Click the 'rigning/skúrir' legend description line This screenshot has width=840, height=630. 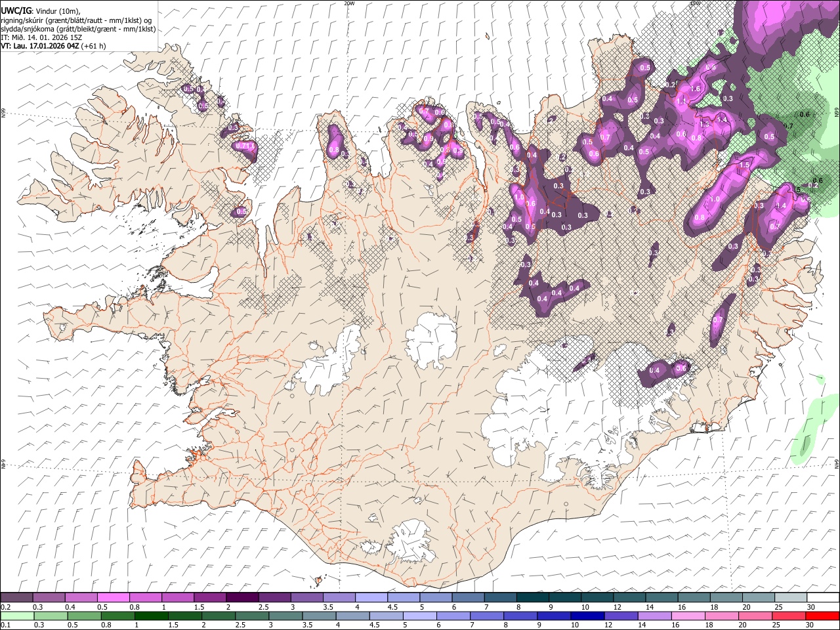click(76, 20)
